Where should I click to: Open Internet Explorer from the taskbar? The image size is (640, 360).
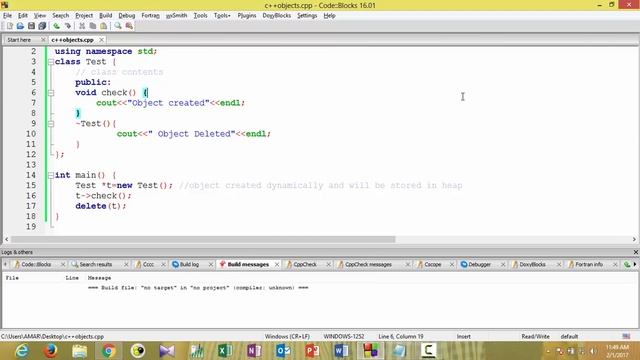pos(21,351)
